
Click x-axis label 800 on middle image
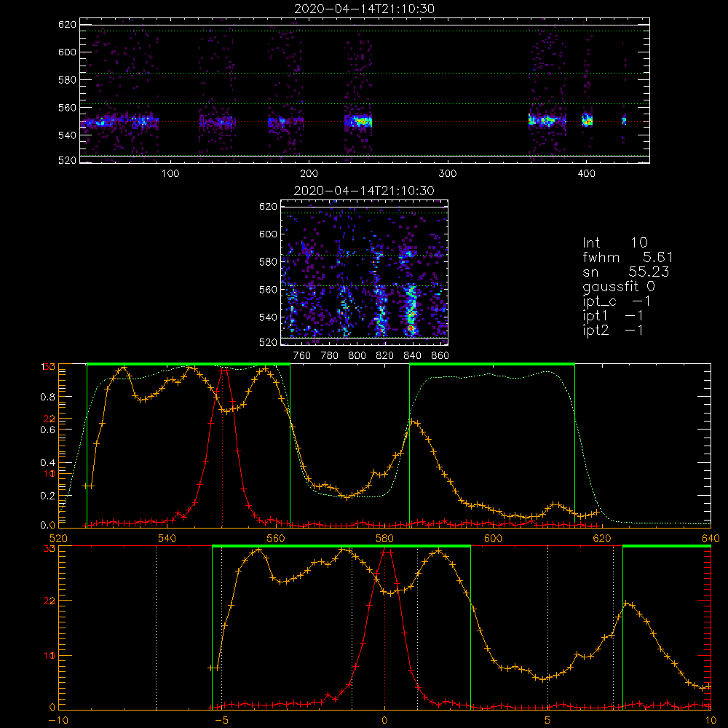[x=357, y=356]
